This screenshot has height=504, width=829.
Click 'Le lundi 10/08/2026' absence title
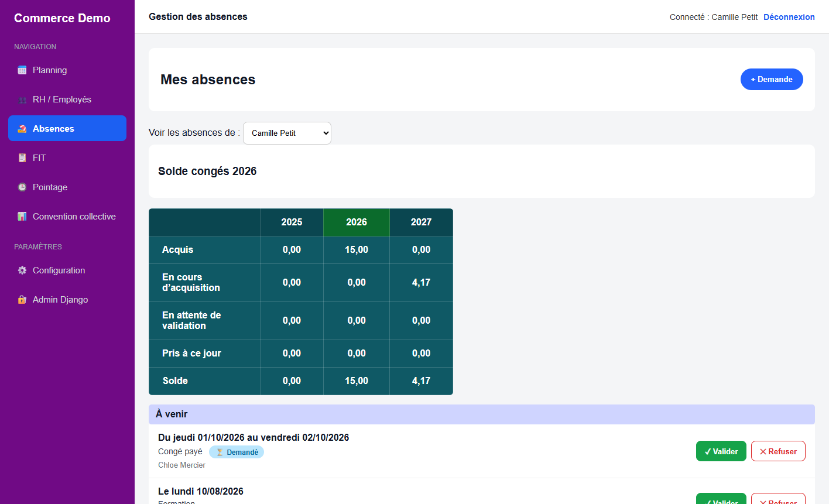[x=201, y=491]
